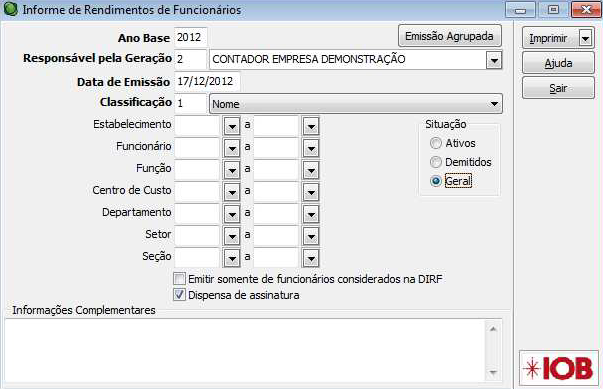Open the final Seção dropdown arrow
Viewport: 603px width, 389px height.
311,258
